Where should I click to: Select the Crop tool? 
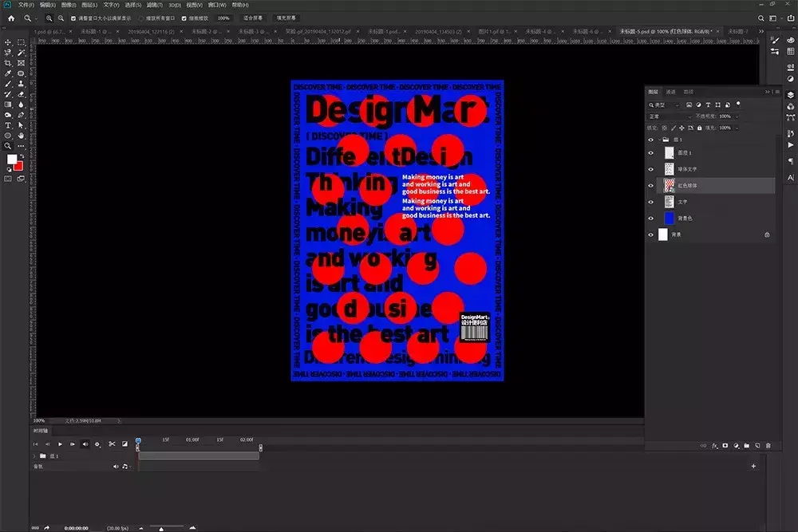(8, 63)
